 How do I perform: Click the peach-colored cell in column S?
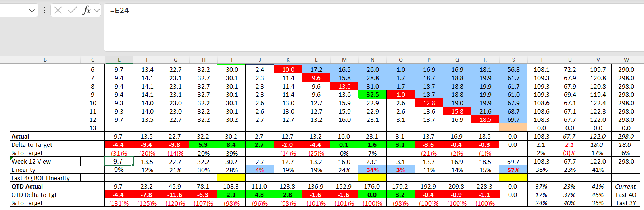click(x=513, y=128)
